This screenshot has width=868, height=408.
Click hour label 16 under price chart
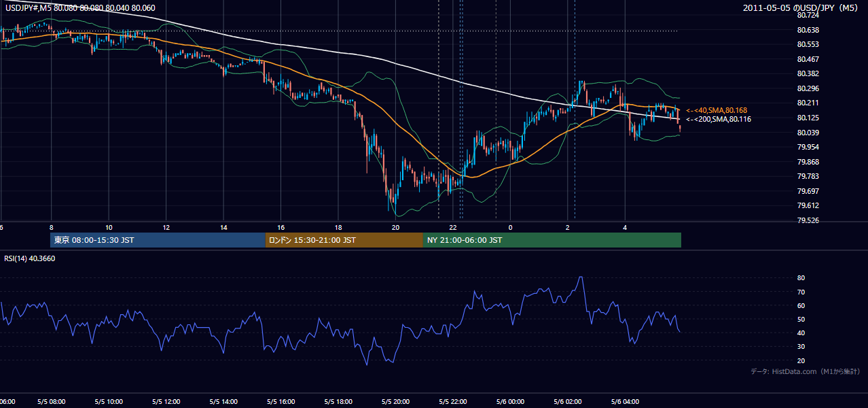(281, 227)
